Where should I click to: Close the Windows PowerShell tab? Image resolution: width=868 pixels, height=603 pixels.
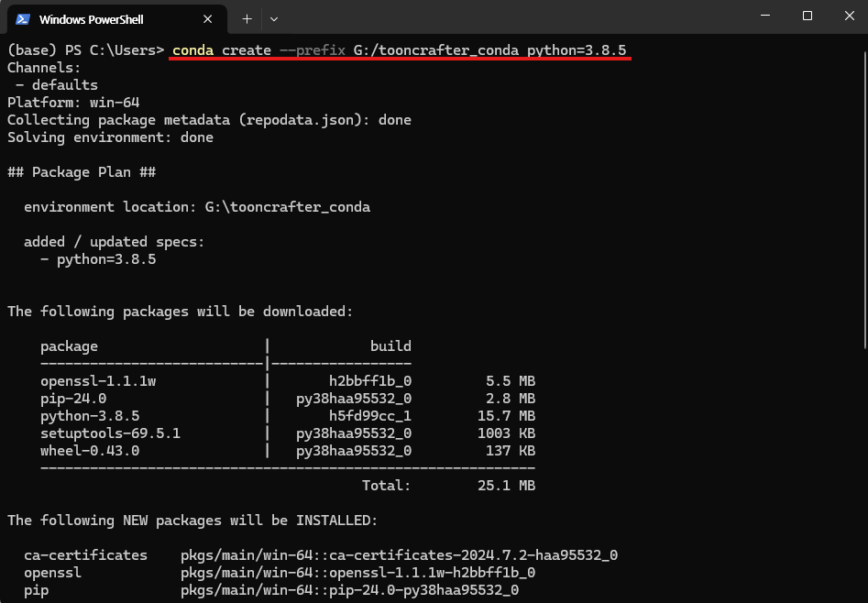pyautogui.click(x=207, y=19)
